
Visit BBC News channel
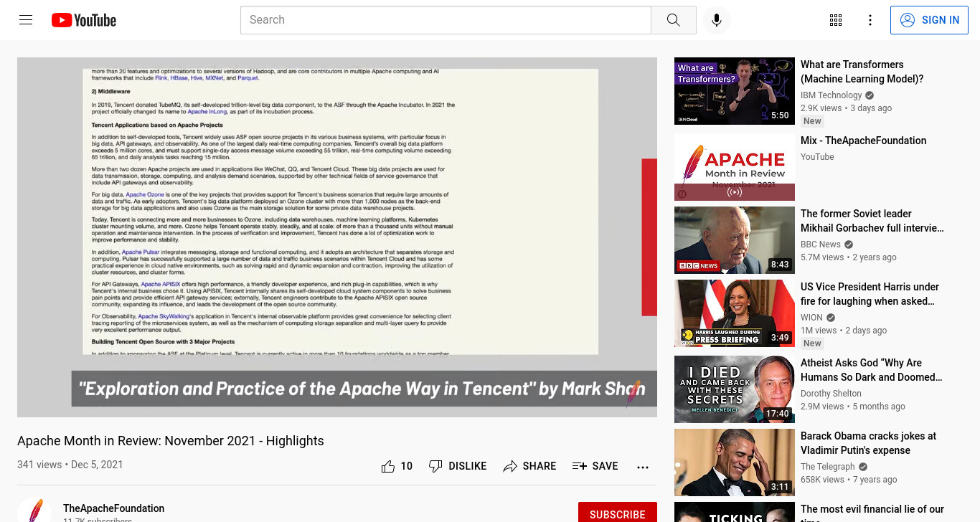[x=820, y=245]
